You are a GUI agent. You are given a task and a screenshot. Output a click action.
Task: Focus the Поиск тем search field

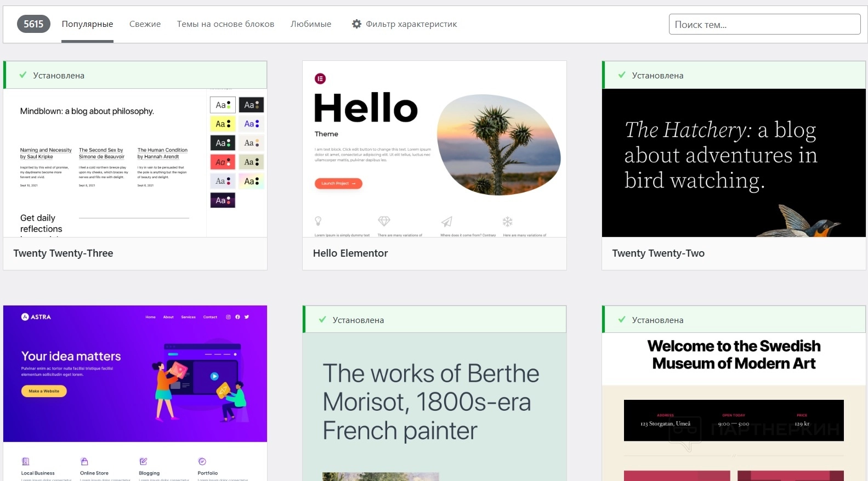click(x=764, y=24)
